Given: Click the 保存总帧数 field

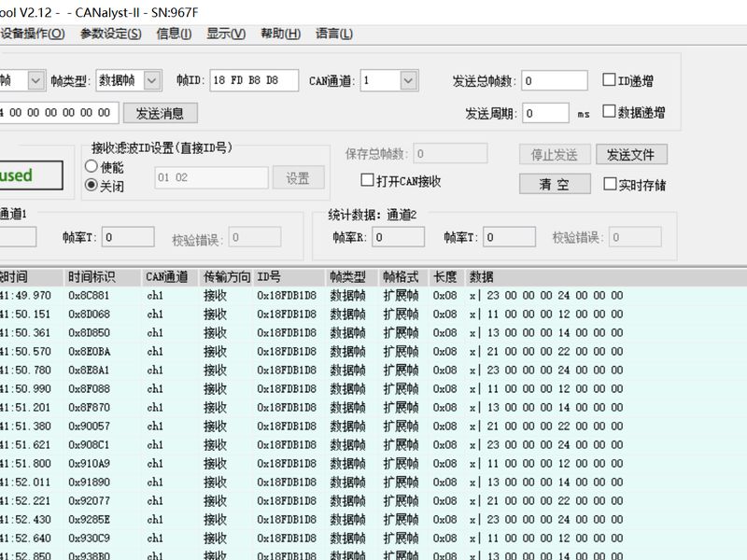Looking at the screenshot, I should coord(450,154).
